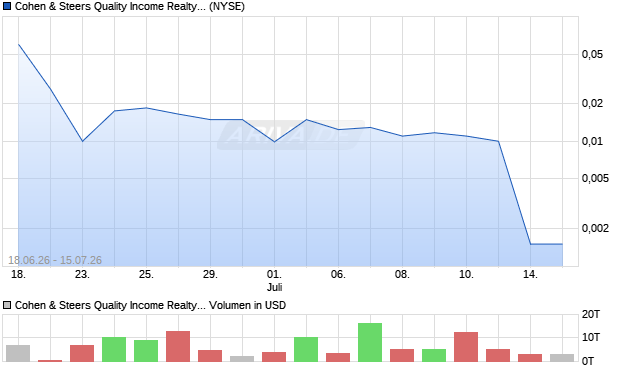The width and height of the screenshot is (620, 371).
Task: Click the x-axis date label '08.'
Action: (x=402, y=274)
